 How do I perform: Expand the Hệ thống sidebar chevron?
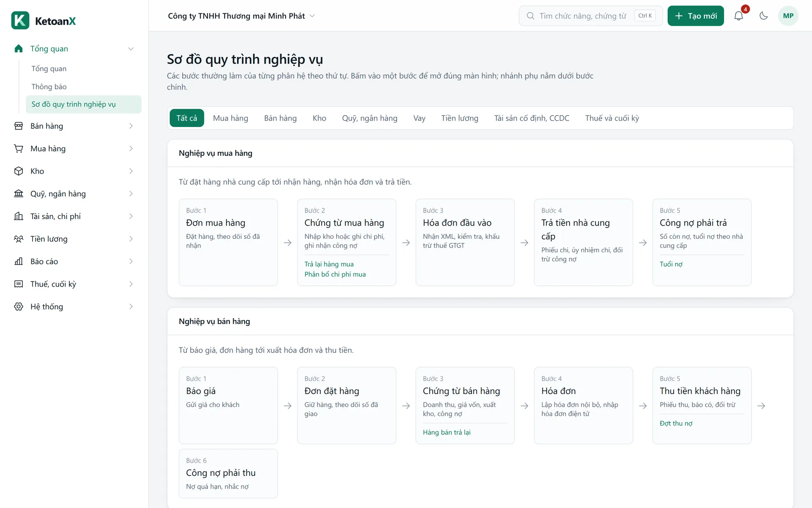(x=131, y=306)
